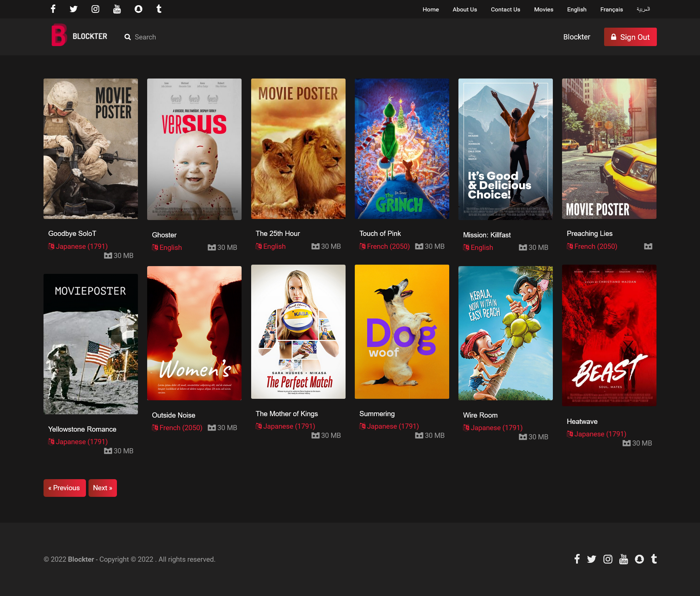
Task: Open the Goodbye SoloT movie title
Action: click(x=72, y=233)
